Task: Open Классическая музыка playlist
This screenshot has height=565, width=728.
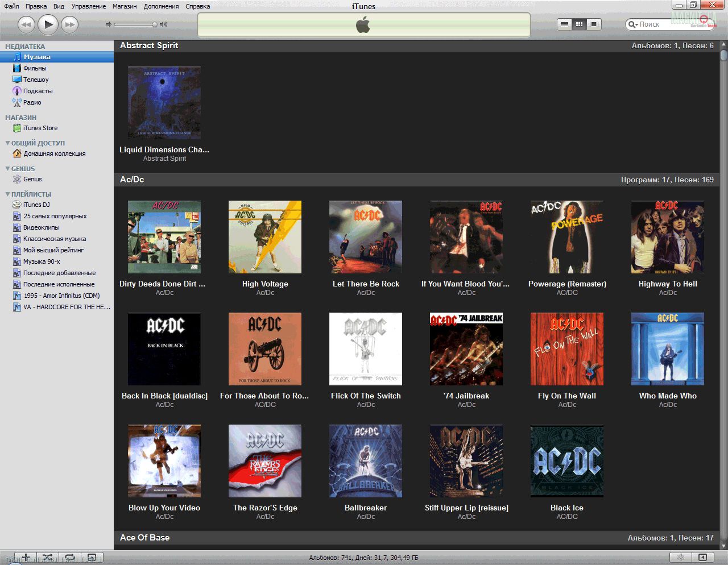Action: (x=57, y=239)
